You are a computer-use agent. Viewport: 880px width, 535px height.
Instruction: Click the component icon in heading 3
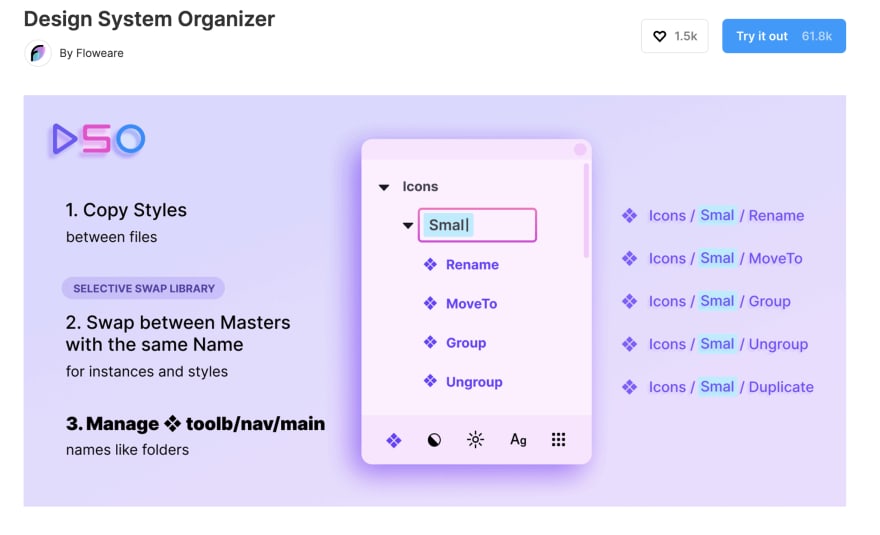tap(172, 423)
